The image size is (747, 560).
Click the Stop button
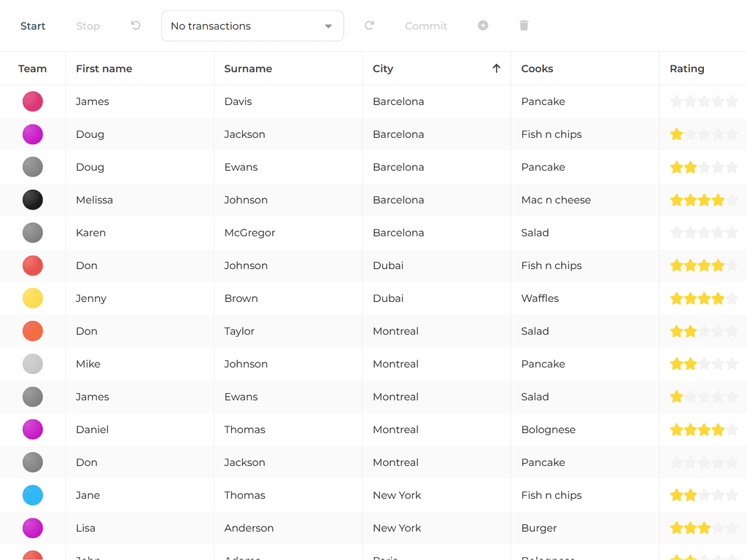click(88, 26)
